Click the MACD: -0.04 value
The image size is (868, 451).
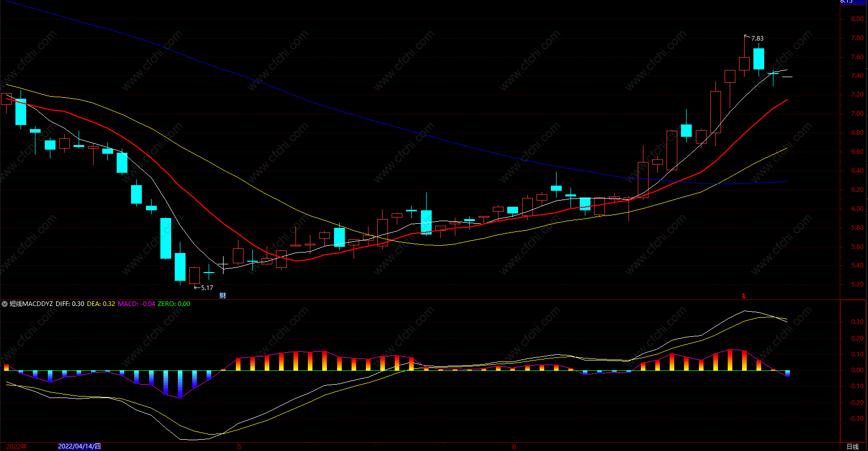[137, 304]
